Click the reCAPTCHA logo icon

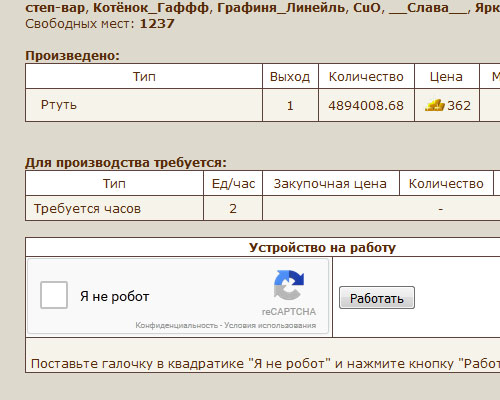click(289, 285)
